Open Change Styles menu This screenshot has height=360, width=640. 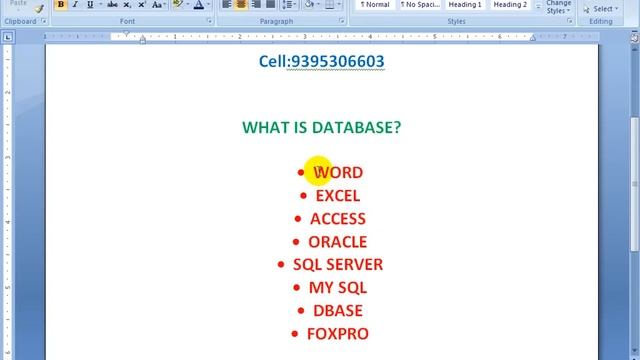[558, 7]
